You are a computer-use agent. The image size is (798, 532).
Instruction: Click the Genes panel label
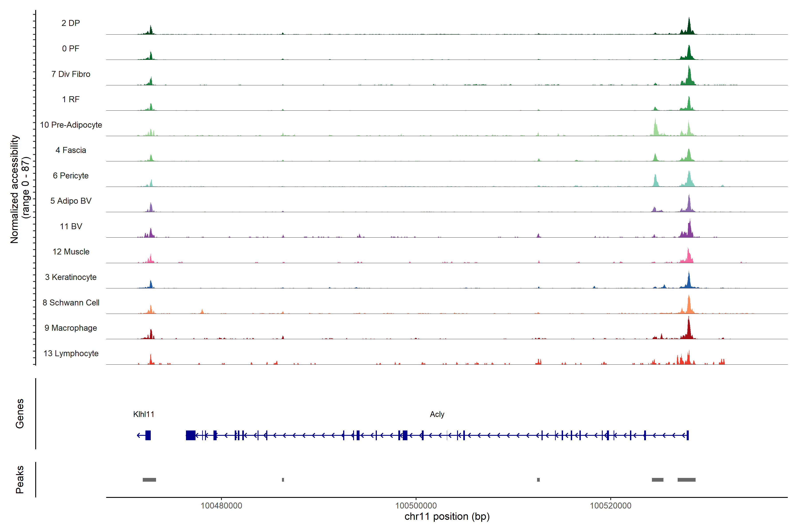click(x=20, y=414)
